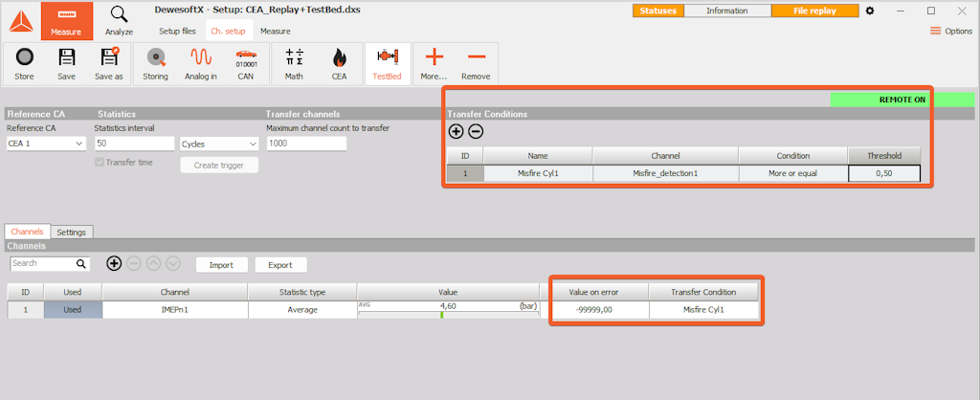Open the Reference CA dropdown
This screenshot has width=980, height=400.
point(46,144)
